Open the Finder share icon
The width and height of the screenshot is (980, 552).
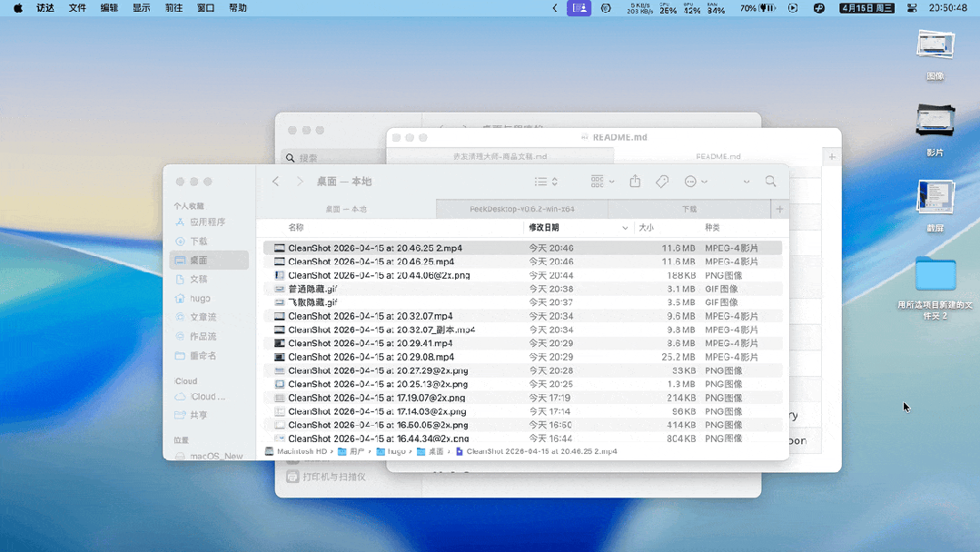point(635,181)
